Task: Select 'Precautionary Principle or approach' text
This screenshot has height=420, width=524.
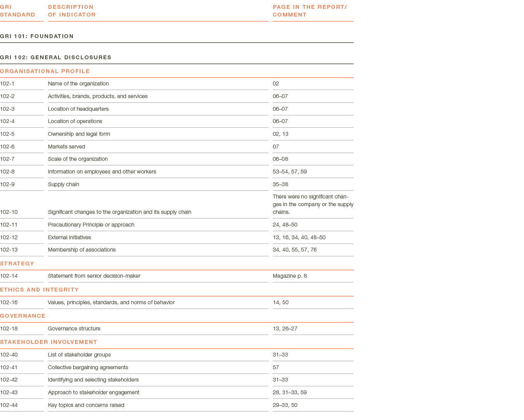Action: (x=91, y=225)
